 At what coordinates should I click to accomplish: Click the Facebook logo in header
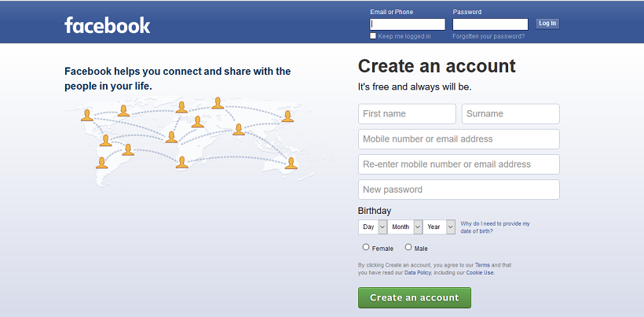point(107,25)
